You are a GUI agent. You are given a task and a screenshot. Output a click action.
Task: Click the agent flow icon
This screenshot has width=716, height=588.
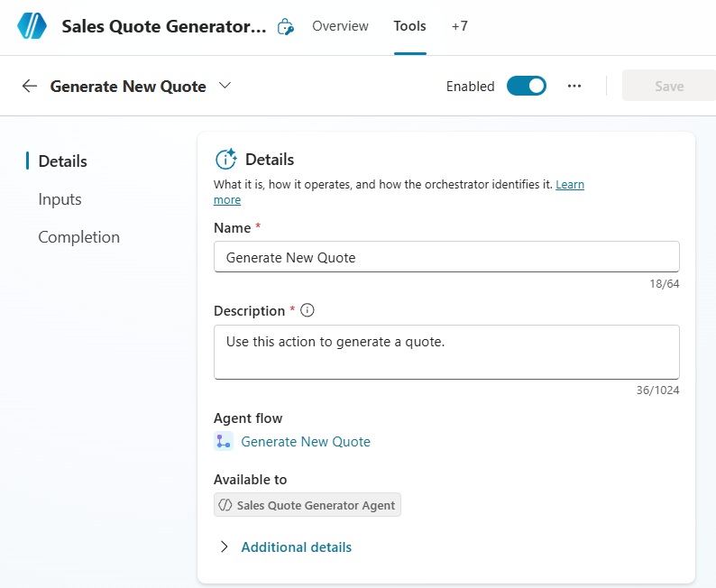(224, 442)
